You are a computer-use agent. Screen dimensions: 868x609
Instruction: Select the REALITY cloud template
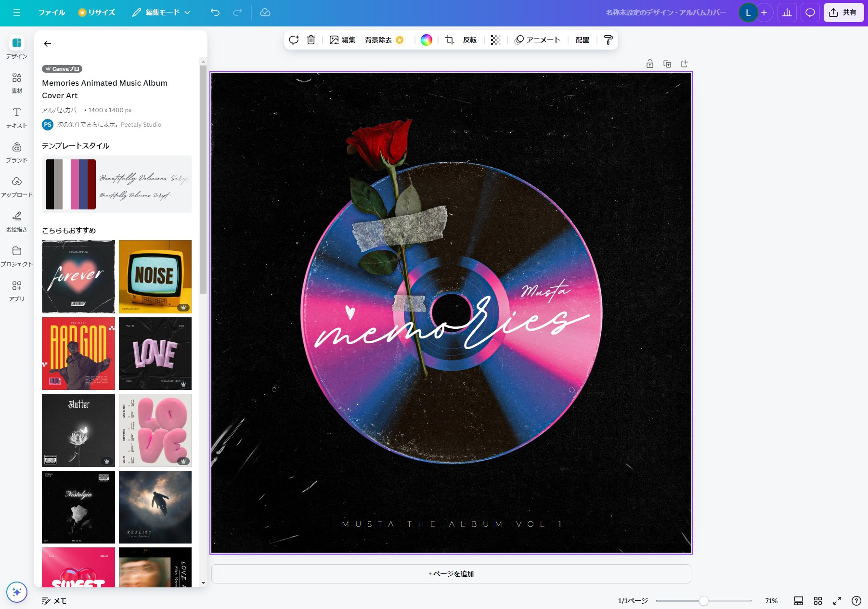point(155,507)
